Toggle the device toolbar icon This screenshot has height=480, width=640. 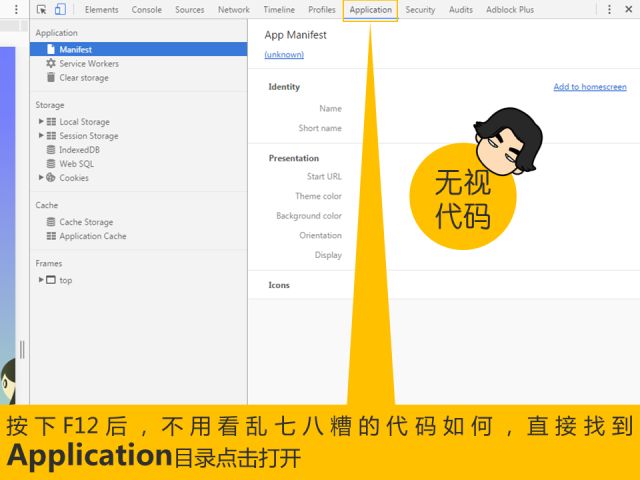[60, 9]
